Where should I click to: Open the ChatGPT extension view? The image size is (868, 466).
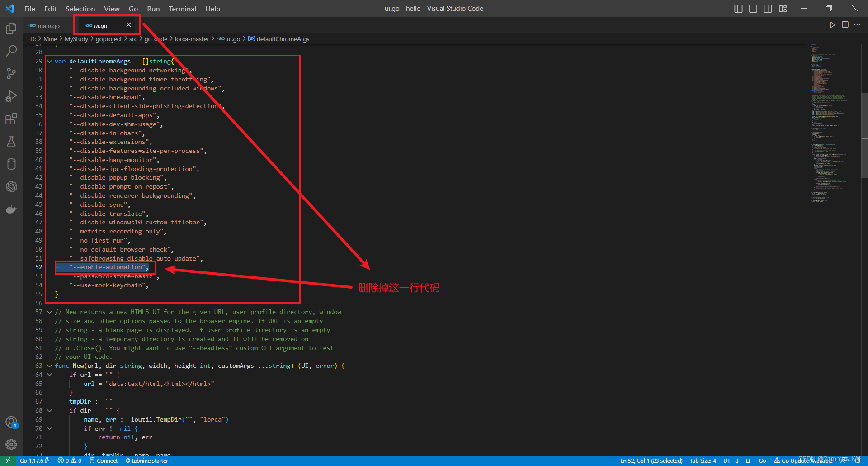(11, 186)
